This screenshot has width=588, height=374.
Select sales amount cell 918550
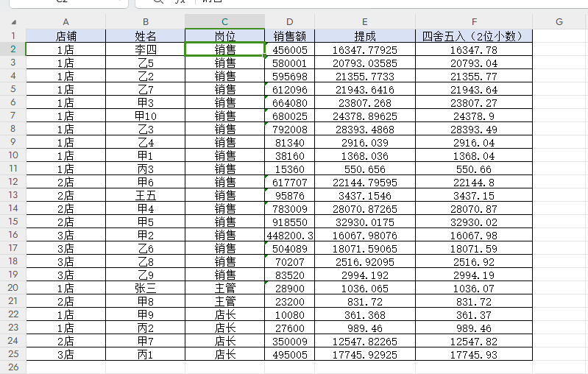(289, 222)
